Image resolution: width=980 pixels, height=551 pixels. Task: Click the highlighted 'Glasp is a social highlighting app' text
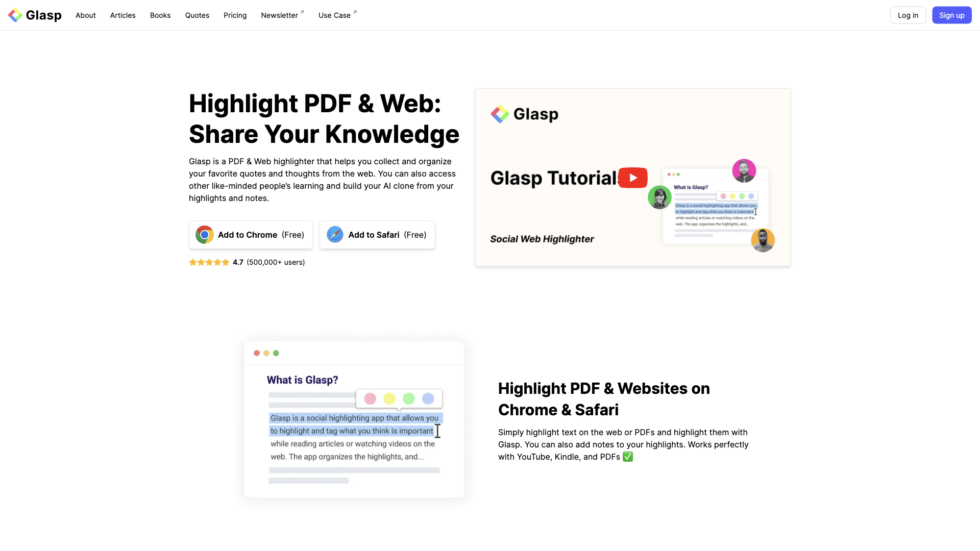(355, 418)
